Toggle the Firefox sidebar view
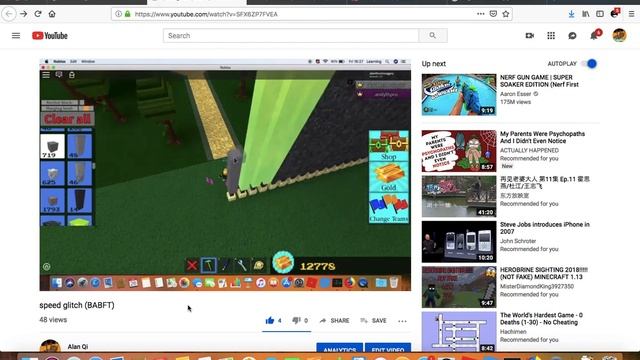This screenshot has height=360, width=640. (600, 14)
